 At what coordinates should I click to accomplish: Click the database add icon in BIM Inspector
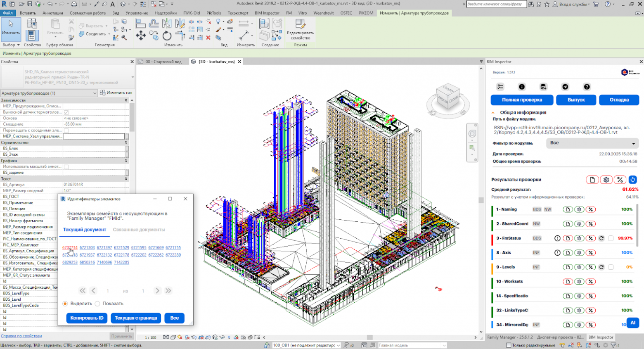tap(543, 87)
